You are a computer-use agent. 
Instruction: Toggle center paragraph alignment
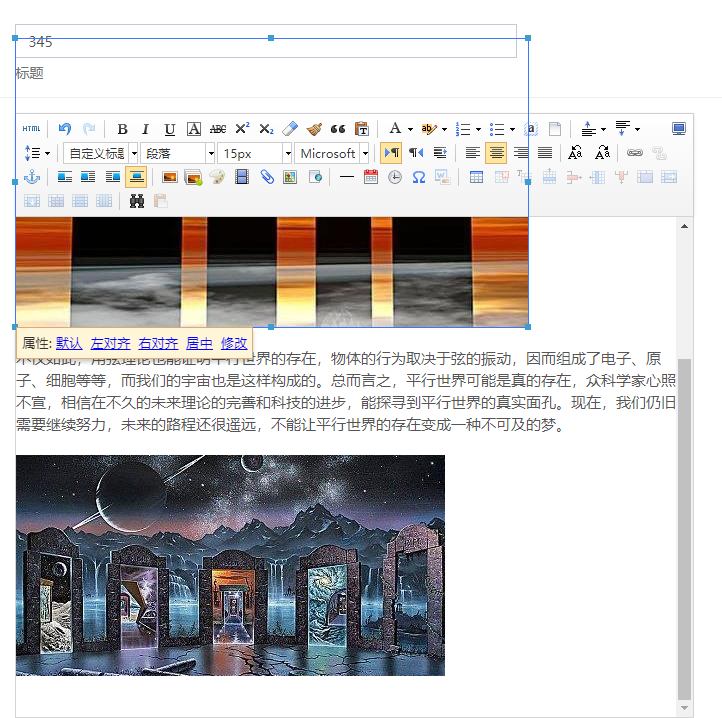[496, 153]
